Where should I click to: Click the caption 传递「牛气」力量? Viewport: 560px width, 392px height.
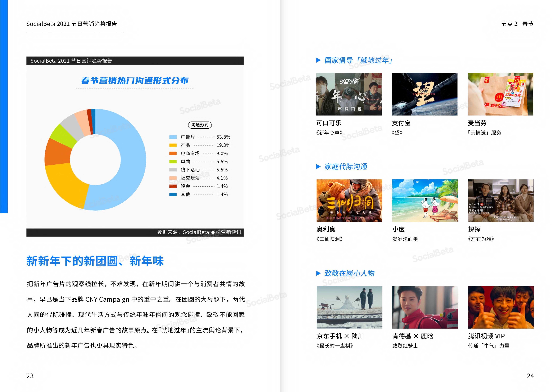489,346
